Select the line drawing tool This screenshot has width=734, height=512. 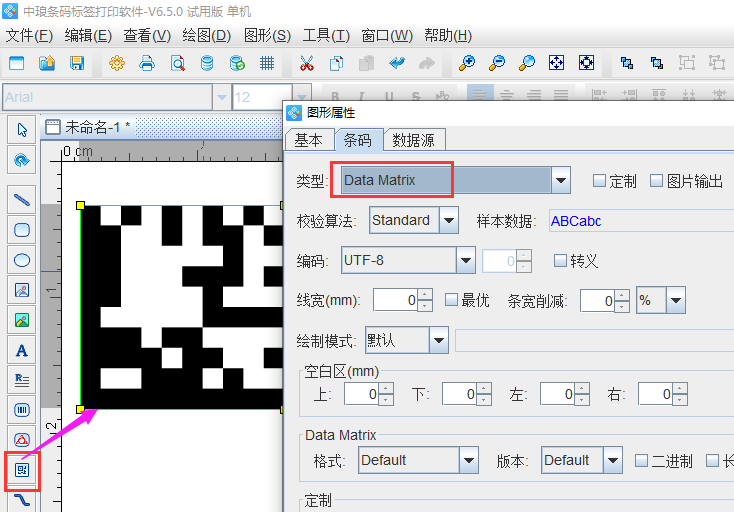(22, 200)
